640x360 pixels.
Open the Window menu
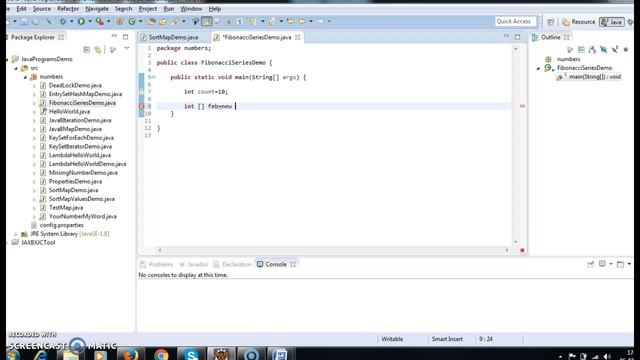click(x=191, y=9)
